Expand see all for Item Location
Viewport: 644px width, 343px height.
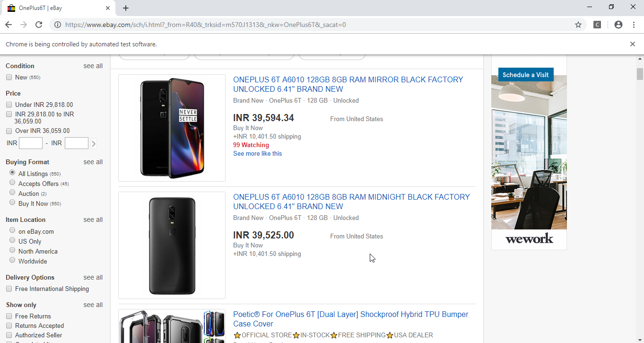tap(93, 220)
